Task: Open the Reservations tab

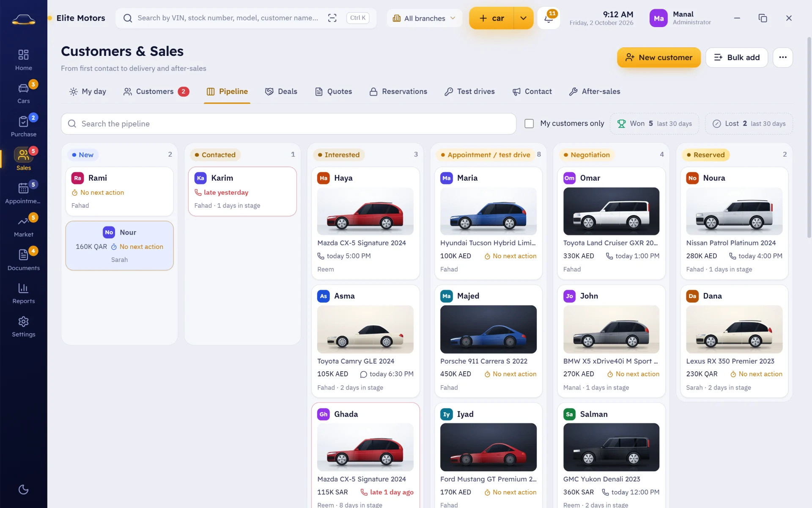Action: [x=398, y=91]
